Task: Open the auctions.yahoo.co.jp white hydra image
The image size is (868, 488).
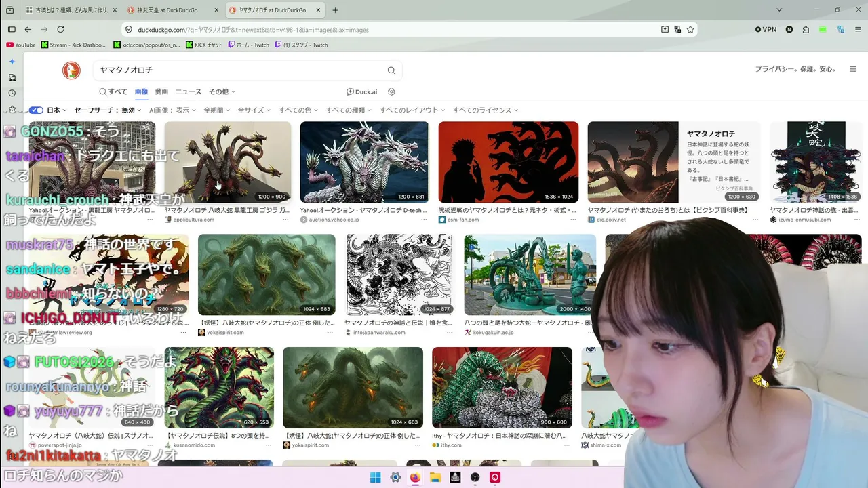Action: tap(364, 162)
